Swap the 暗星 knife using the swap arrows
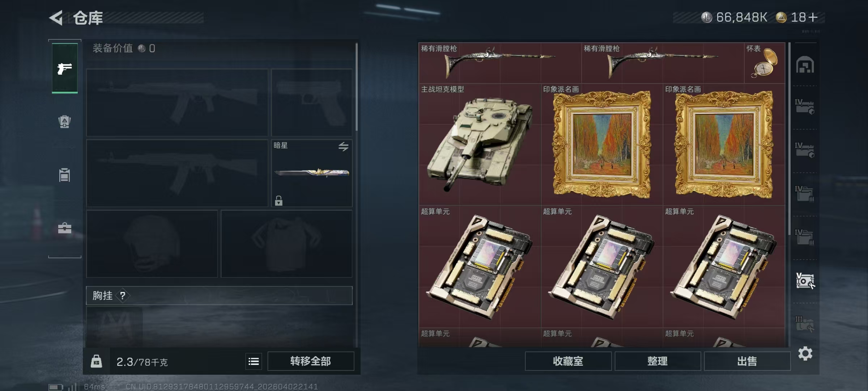 (343, 147)
